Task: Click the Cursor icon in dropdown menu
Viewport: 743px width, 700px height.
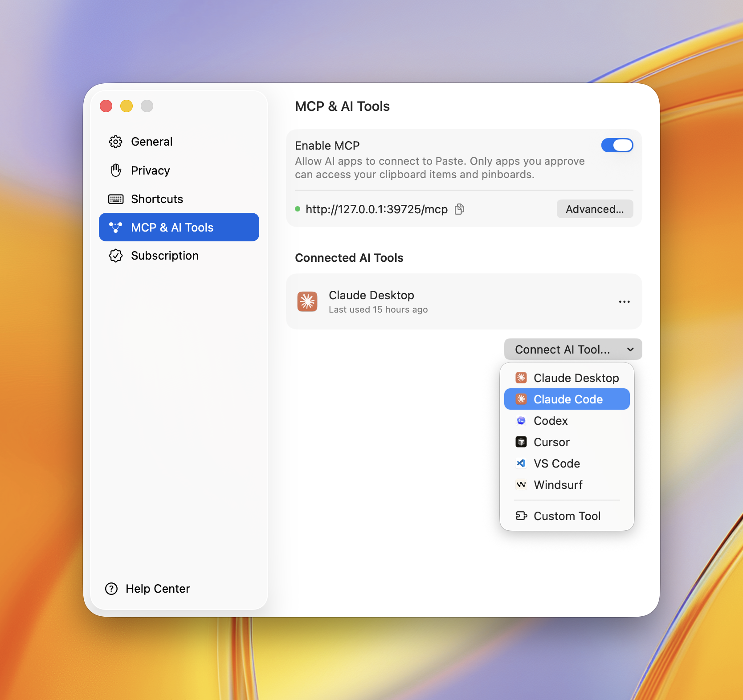Action: click(x=521, y=442)
